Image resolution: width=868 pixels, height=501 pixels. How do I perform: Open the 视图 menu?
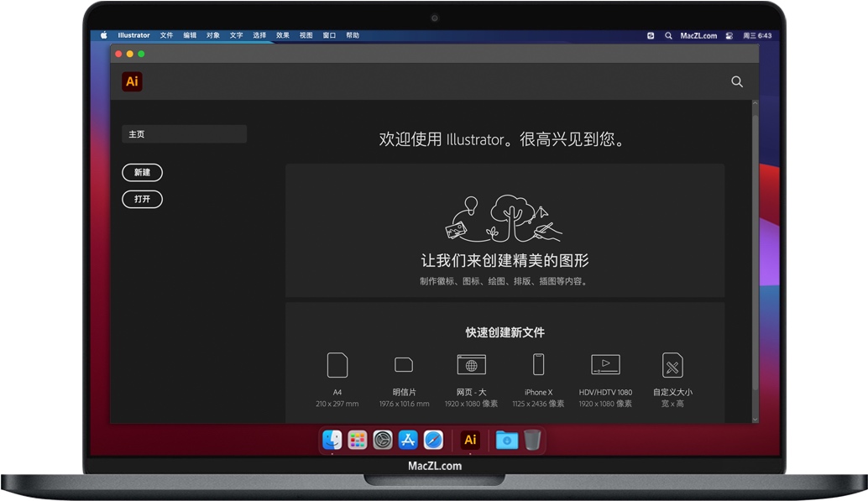306,35
